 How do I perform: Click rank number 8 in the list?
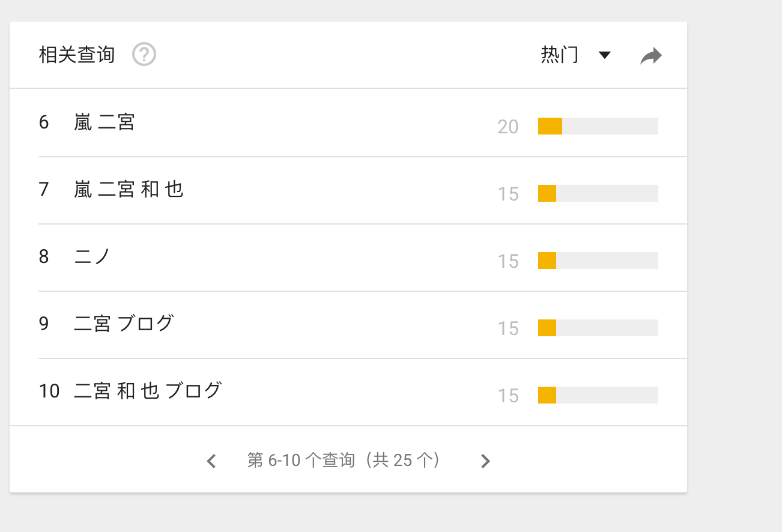pyautogui.click(x=44, y=257)
